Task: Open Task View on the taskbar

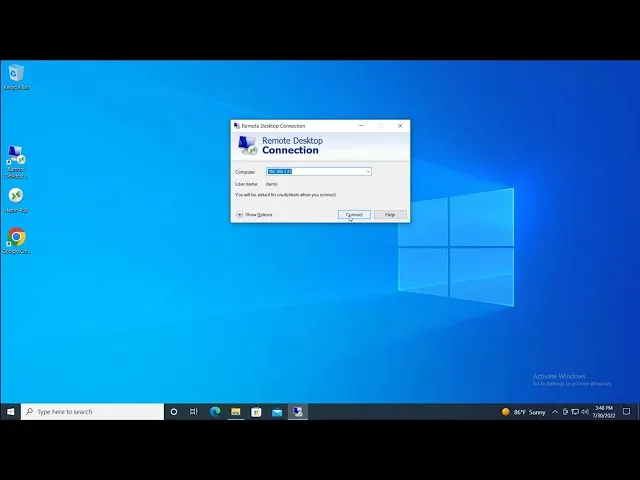Action: pos(194,411)
